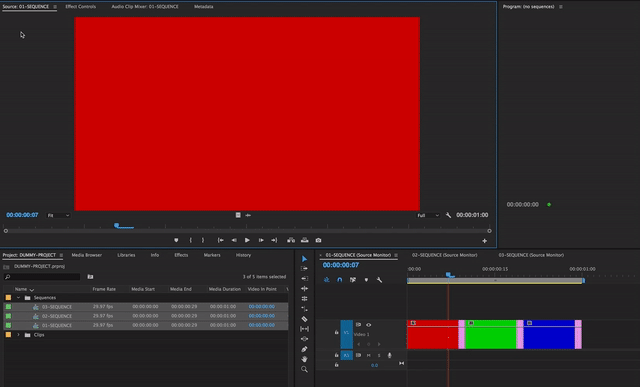Enable voice-over record on A1
This screenshot has height=387, width=640.
tap(389, 355)
